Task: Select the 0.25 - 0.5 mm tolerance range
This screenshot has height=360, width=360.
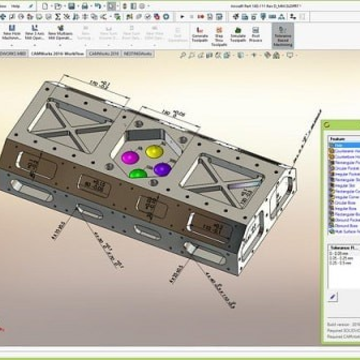Action: 340,263
